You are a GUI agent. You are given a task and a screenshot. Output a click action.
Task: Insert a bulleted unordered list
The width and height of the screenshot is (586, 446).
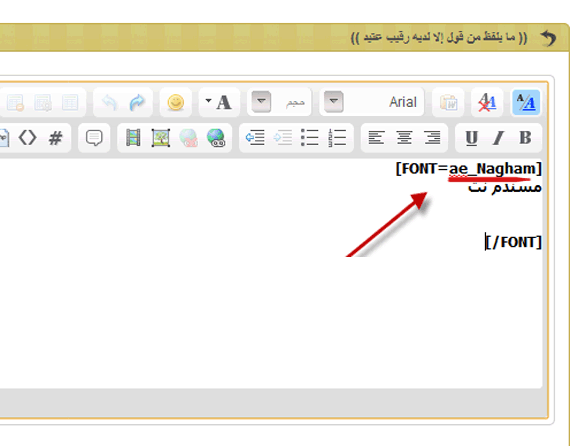(x=310, y=138)
